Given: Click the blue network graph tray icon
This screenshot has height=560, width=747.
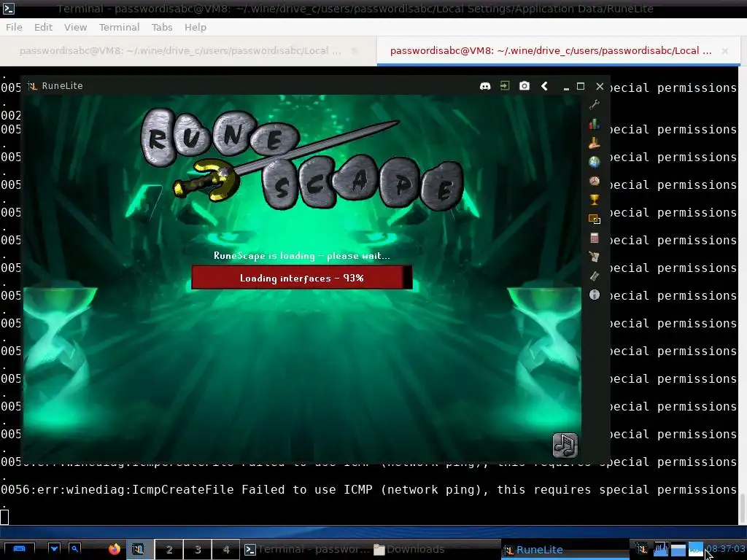Looking at the screenshot, I should pos(695,550).
